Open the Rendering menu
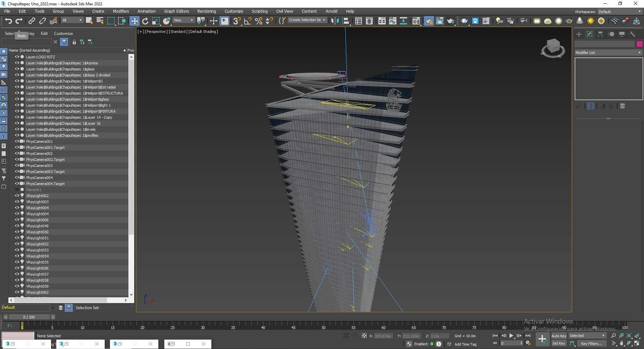Image resolution: width=644 pixels, height=349 pixels. tap(206, 11)
